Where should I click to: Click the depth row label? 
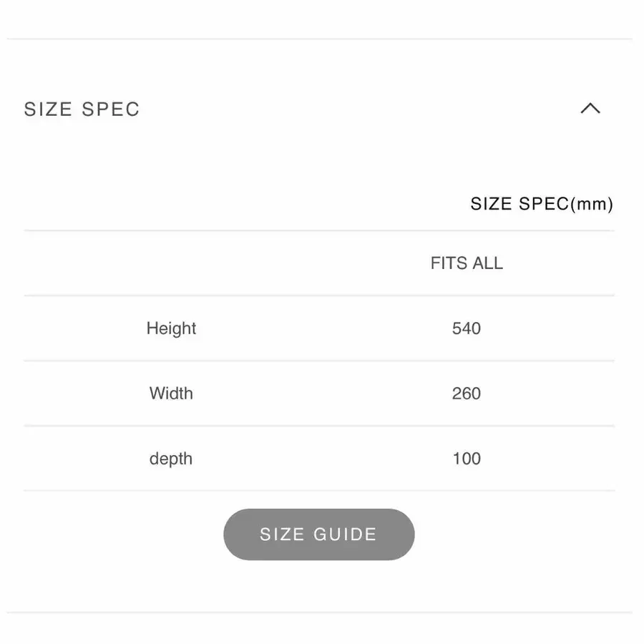point(171,459)
